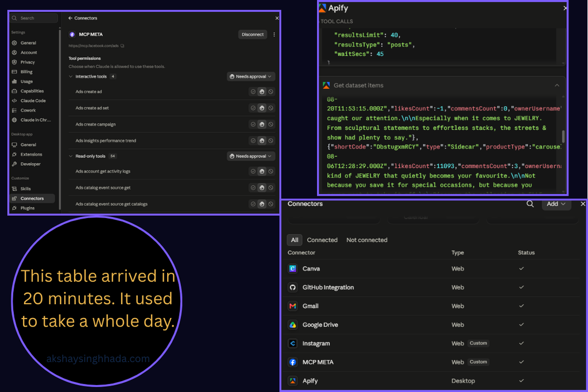Collapse the Get dataset items tool call
Screen dimensions: 588x392
coord(557,86)
